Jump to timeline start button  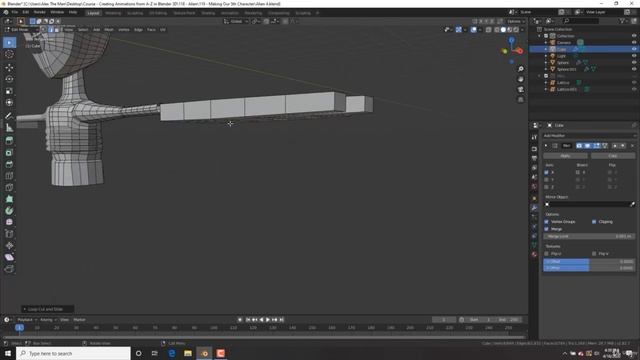tap(248, 320)
